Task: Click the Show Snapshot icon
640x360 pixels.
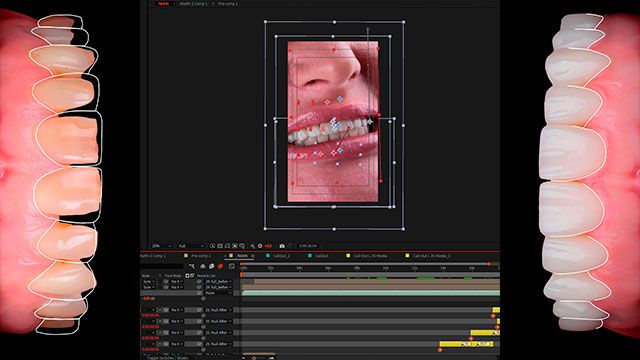Action: pyautogui.click(x=291, y=246)
